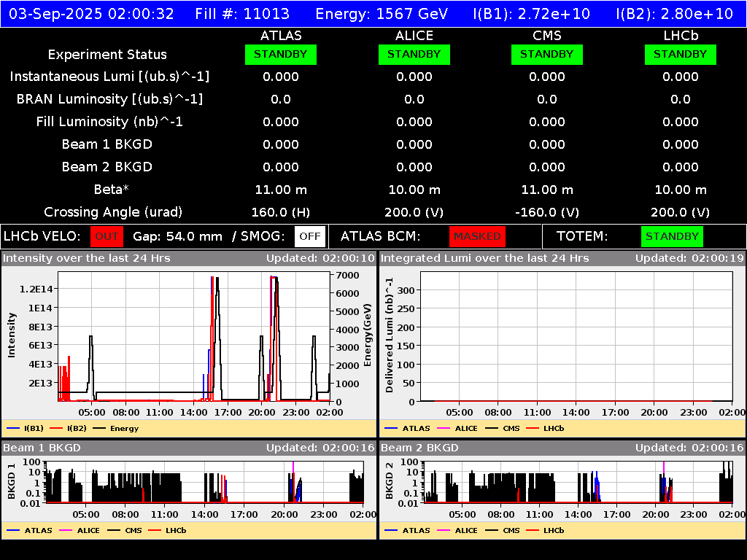The width and height of the screenshot is (747, 560).
Task: Click the Crossing Angle (urad) row label
Action: (x=113, y=212)
